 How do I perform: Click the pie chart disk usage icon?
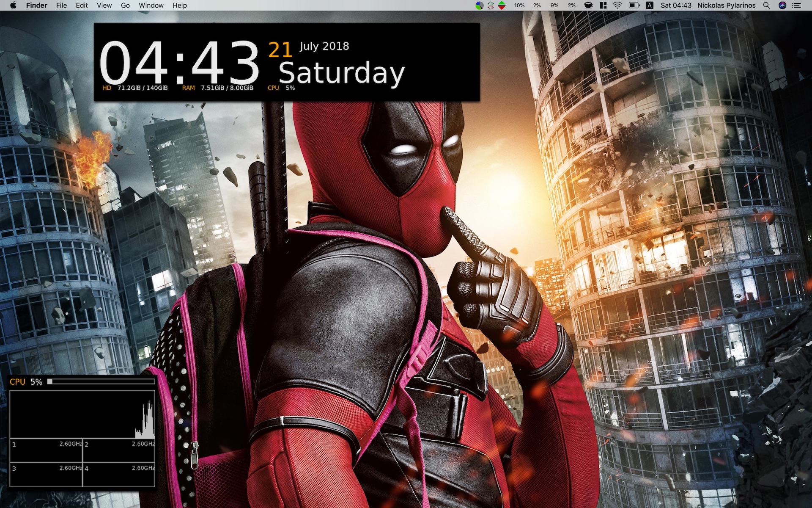479,6
